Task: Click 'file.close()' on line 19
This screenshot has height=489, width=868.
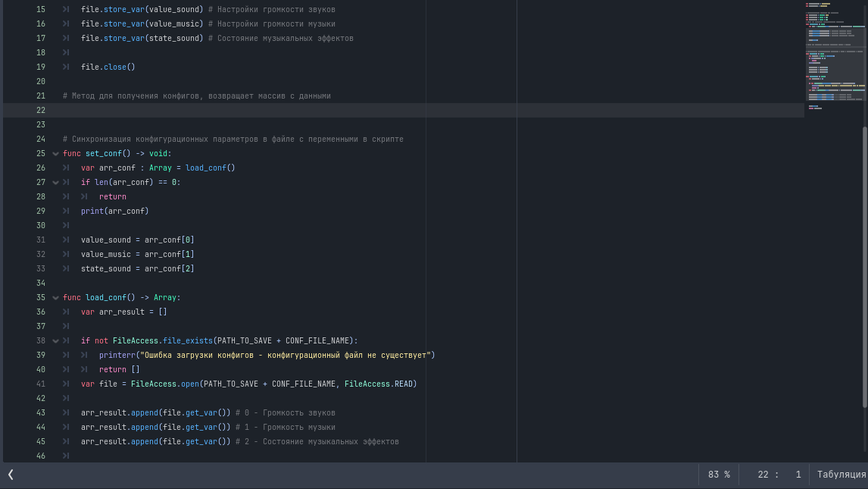Action: [108, 67]
